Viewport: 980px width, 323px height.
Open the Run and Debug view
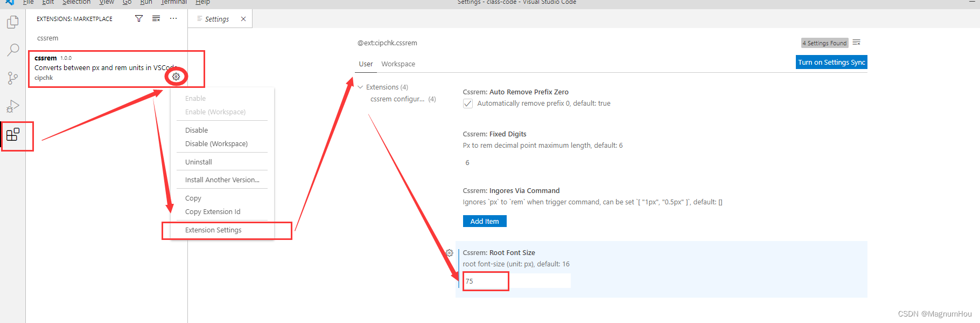(13, 106)
